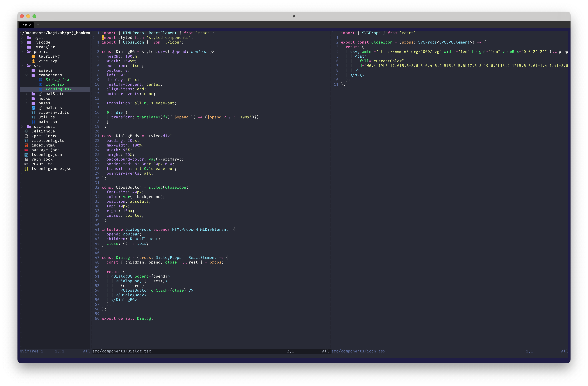Click the lock icon beside yarn.lock
This screenshot has height=386, width=588.
(x=26, y=159)
